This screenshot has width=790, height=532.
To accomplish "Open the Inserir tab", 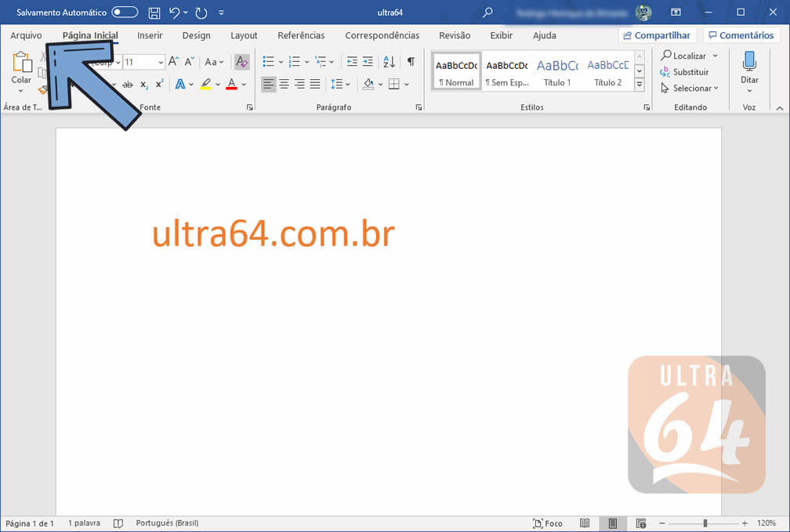I will tap(150, 35).
